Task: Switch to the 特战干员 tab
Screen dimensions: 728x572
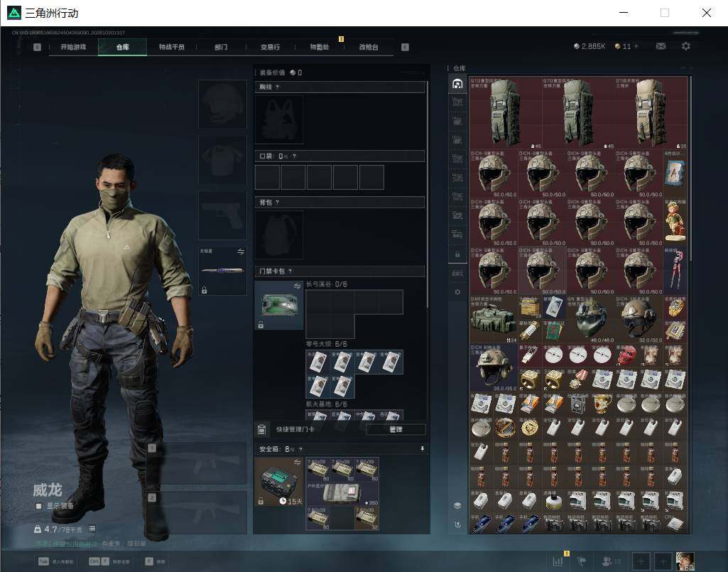Action: 171,47
